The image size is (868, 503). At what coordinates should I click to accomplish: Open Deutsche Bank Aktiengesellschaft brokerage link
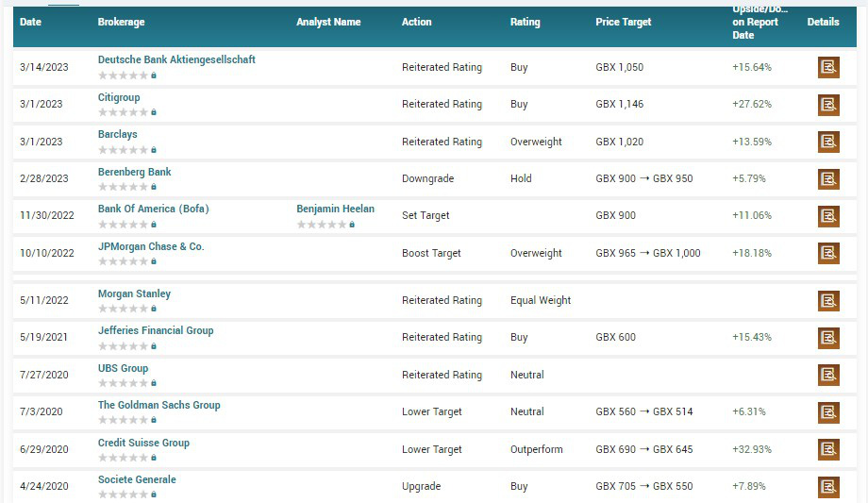(x=176, y=59)
